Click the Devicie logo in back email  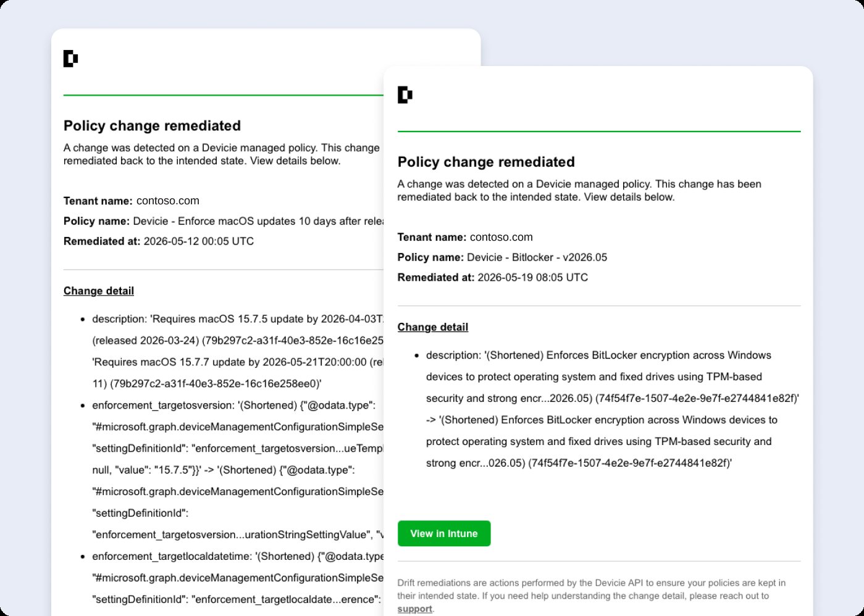pos(70,58)
